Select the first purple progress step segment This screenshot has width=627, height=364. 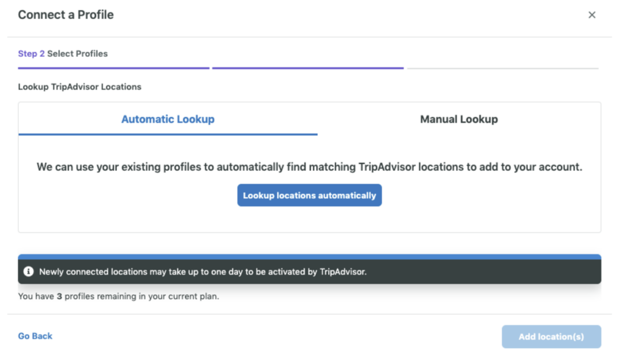113,69
